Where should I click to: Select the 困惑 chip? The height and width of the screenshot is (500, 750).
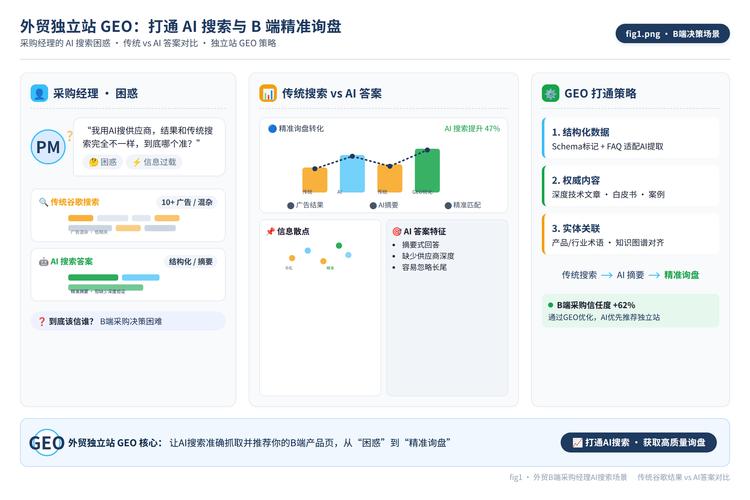click(x=103, y=162)
